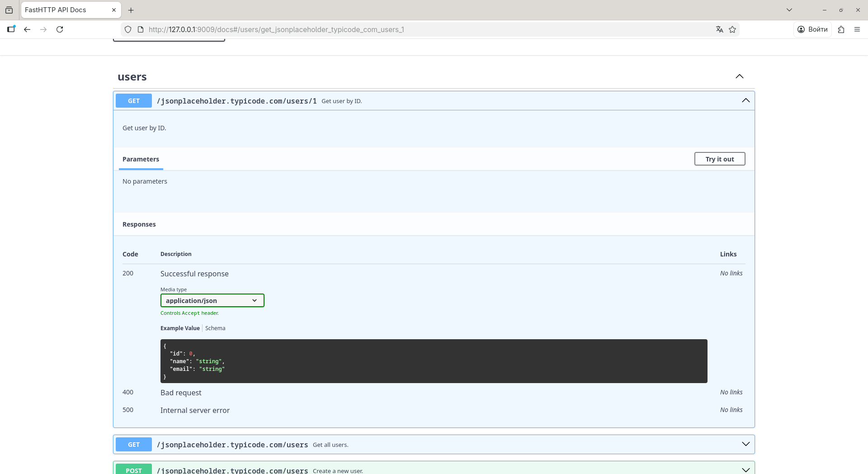The width and height of the screenshot is (868, 474).
Task: Click the 500 response code cell
Action: [128, 410]
